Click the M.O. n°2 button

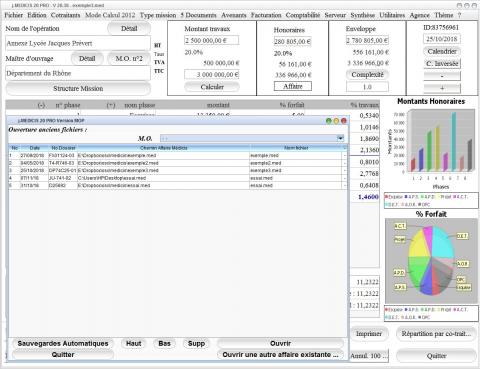[129, 59]
